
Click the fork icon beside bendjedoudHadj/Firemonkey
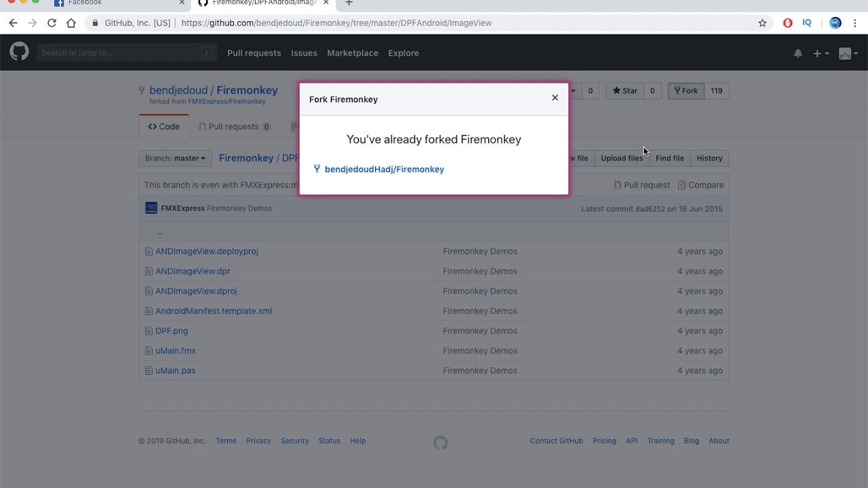[317, 169]
